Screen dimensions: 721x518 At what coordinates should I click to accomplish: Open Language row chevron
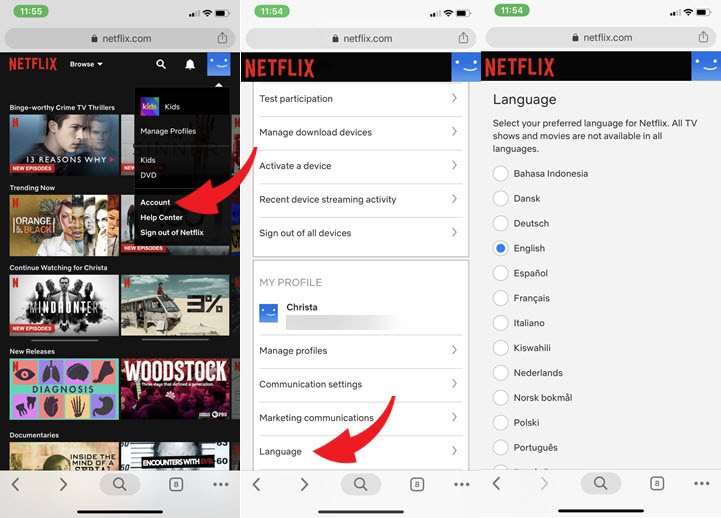pos(454,450)
